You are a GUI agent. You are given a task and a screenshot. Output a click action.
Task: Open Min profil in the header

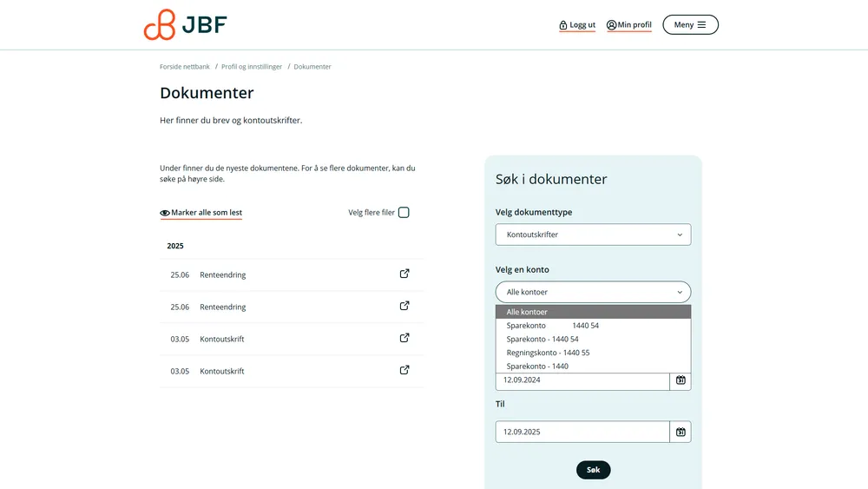click(629, 25)
